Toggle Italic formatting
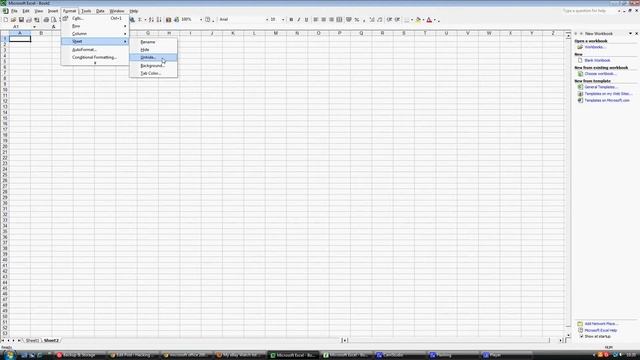 (299, 20)
